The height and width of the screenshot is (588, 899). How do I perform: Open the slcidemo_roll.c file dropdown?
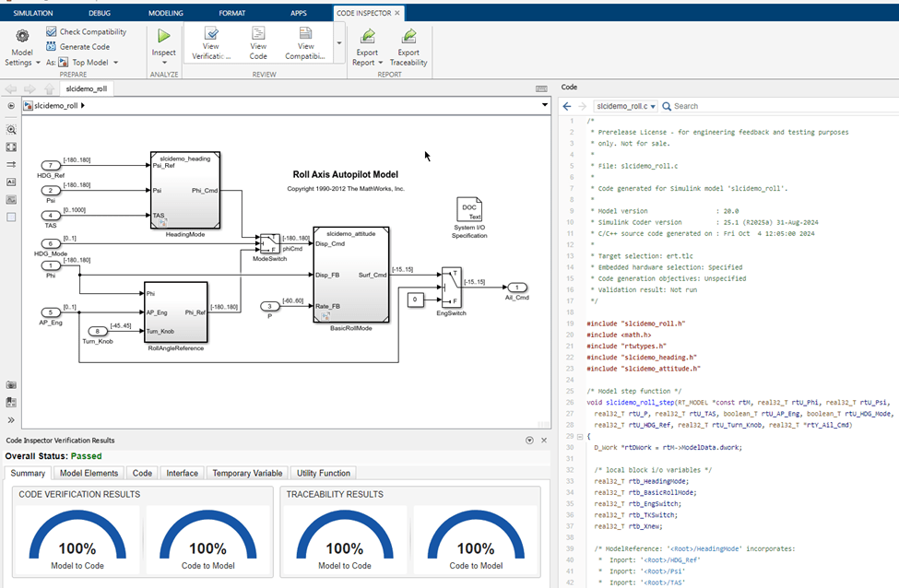point(655,105)
